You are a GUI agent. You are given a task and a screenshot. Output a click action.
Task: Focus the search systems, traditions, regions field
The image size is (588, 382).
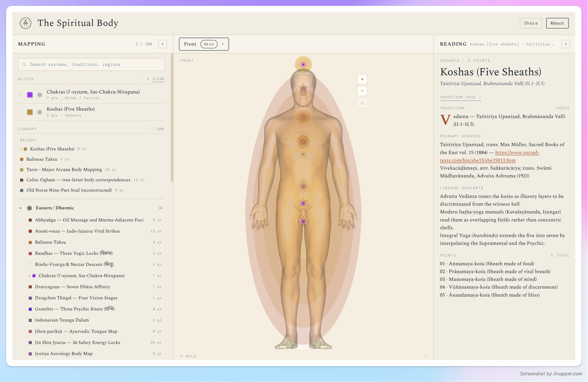(x=91, y=64)
